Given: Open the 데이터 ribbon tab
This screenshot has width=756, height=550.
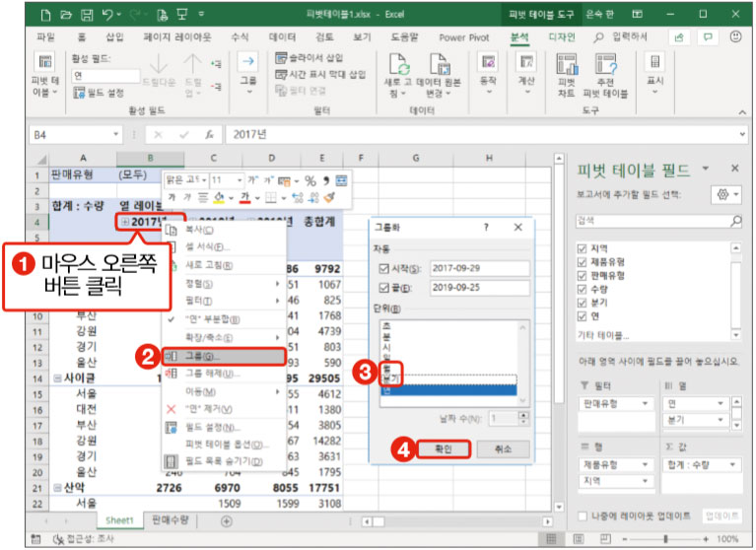Looking at the screenshot, I should (282, 37).
